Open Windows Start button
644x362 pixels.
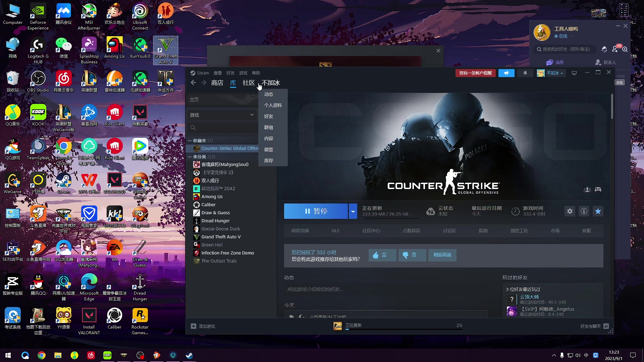pos(8,355)
